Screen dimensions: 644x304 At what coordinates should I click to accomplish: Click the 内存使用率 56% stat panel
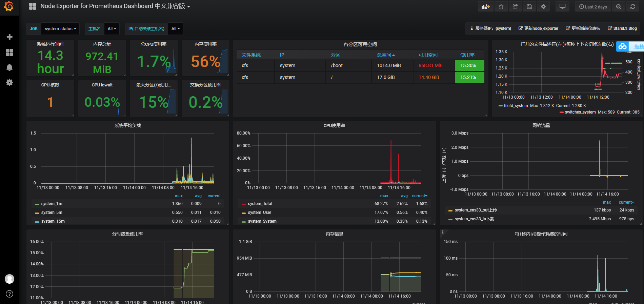click(x=205, y=58)
